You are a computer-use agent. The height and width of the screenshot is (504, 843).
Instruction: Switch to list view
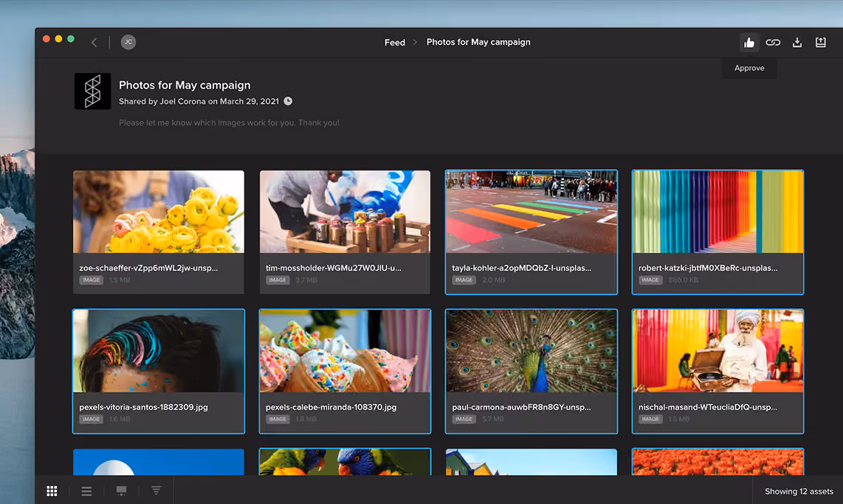tap(86, 491)
